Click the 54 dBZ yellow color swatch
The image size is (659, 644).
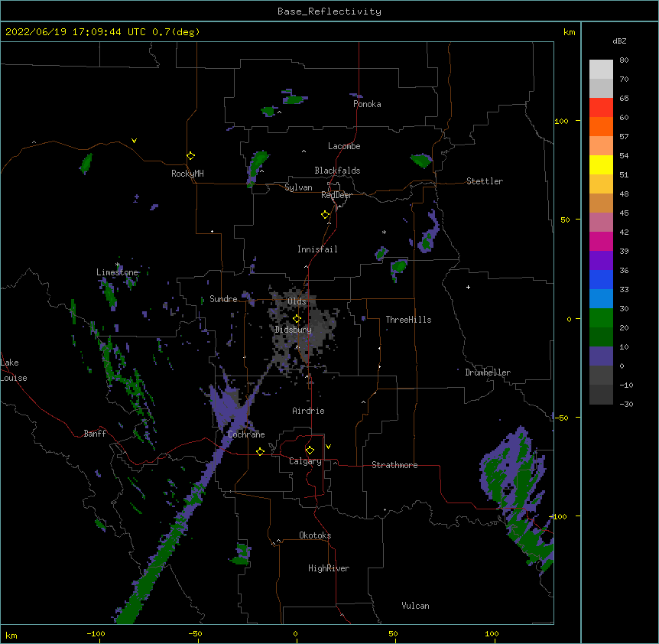(601, 164)
